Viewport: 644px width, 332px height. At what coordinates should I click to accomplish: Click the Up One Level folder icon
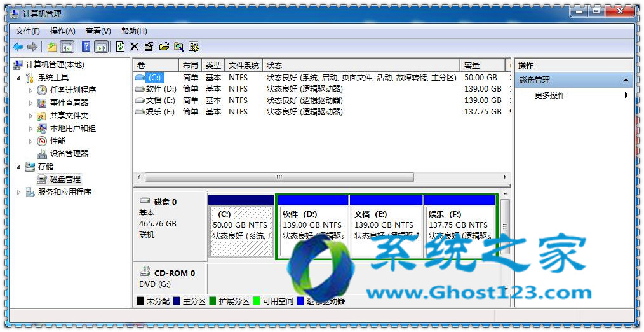coord(51,46)
